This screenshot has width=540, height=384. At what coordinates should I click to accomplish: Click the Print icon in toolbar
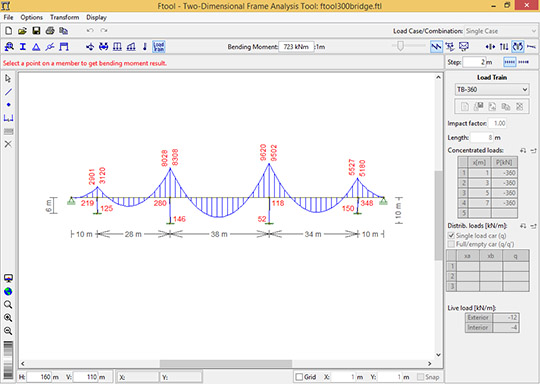pos(50,31)
